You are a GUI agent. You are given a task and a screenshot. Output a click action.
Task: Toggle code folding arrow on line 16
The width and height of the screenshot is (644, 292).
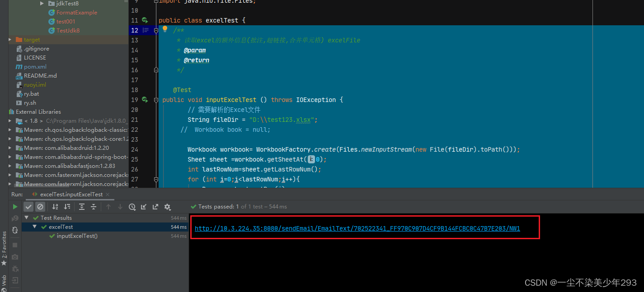click(156, 70)
